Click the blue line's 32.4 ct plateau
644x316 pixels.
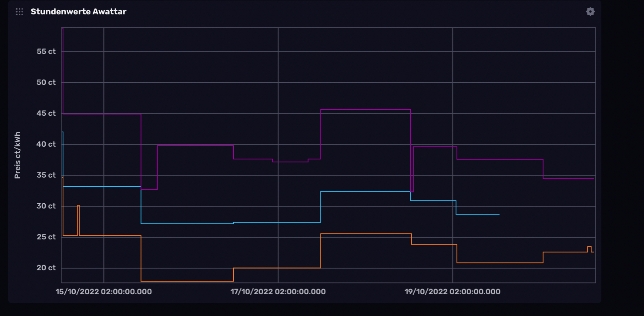coord(366,192)
